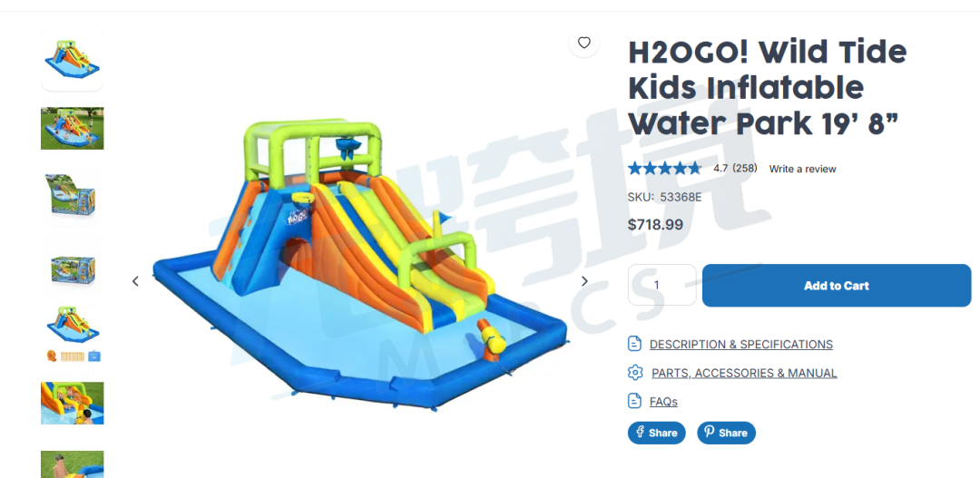Click the gear icon beside Parts, Accessories & Manual
The height and width of the screenshot is (478, 980).
coord(635,373)
